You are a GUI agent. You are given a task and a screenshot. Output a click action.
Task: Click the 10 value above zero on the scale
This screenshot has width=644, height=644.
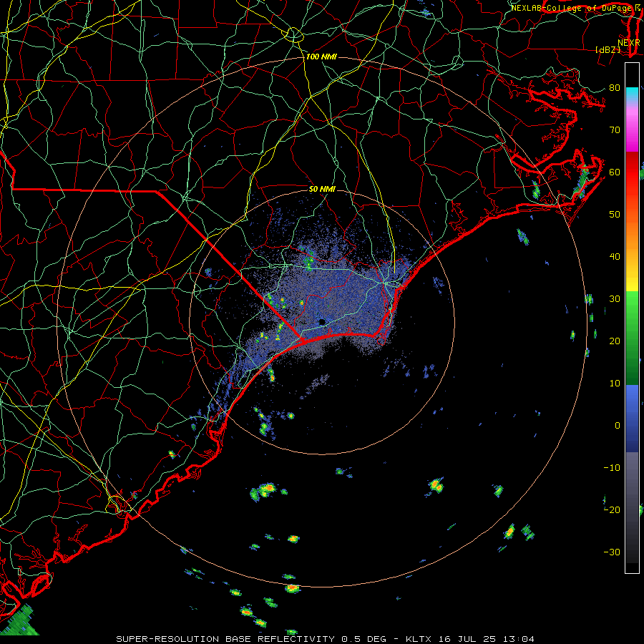(x=615, y=384)
